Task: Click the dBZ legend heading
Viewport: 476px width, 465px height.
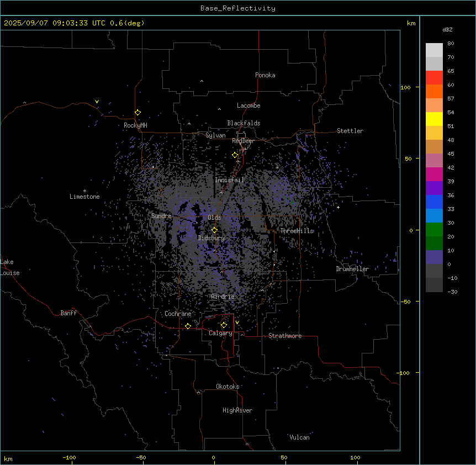Action: (447, 29)
